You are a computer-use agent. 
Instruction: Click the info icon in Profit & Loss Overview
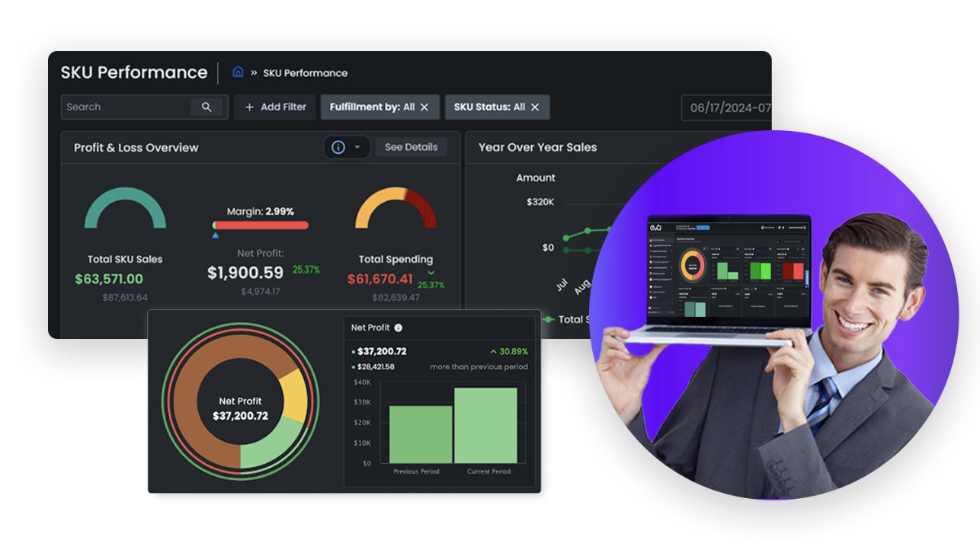pos(338,147)
